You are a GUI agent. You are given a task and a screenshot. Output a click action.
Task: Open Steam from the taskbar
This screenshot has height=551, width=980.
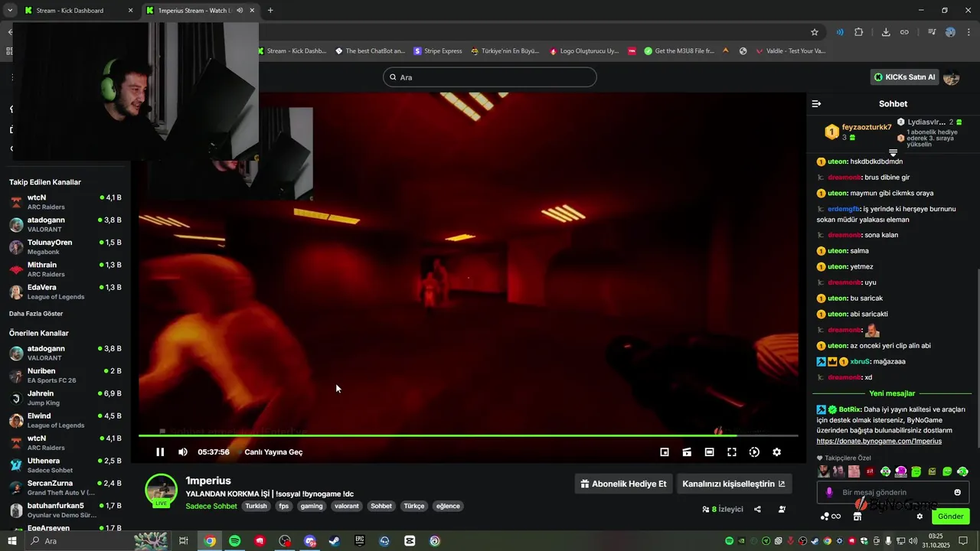[x=335, y=541]
